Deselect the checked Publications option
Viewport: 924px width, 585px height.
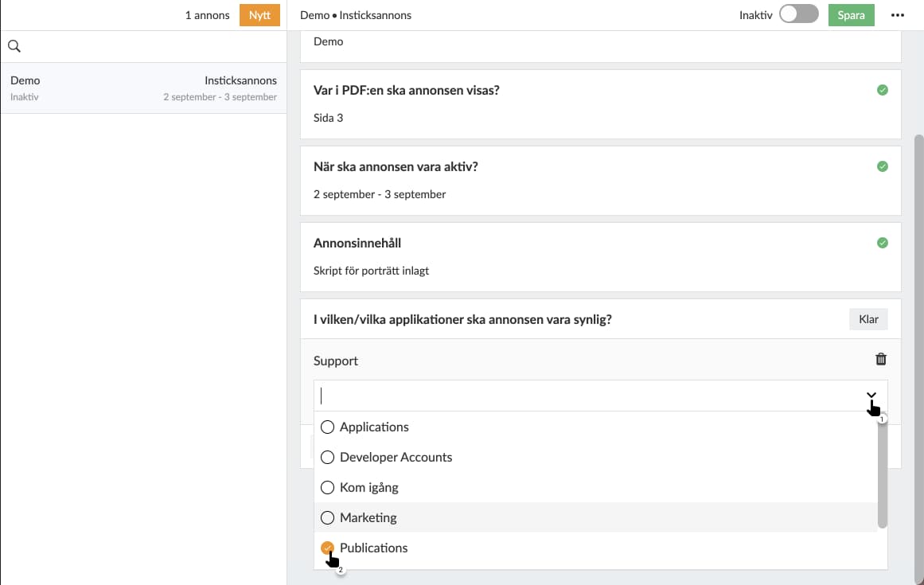coord(327,548)
